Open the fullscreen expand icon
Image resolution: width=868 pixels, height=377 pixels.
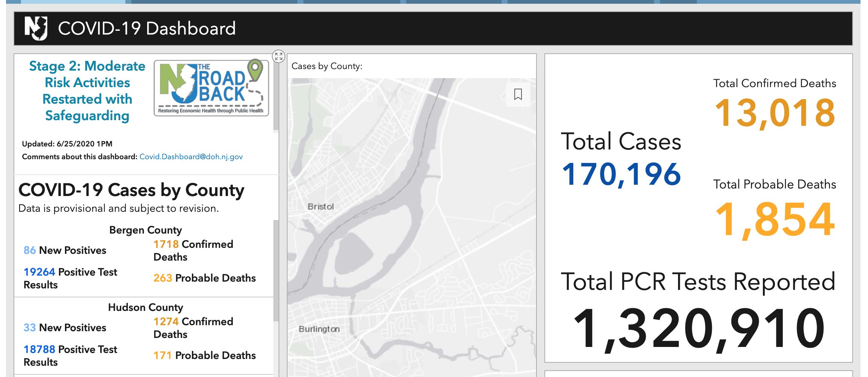coord(279,56)
